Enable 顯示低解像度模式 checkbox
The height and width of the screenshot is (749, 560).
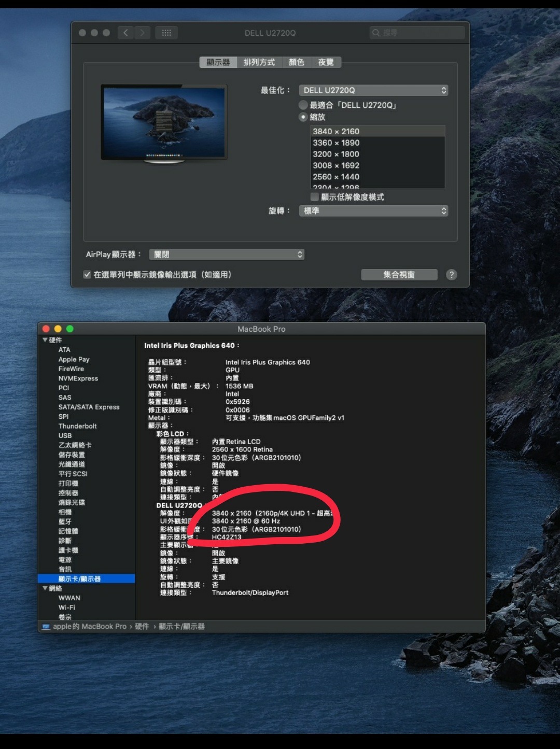(314, 197)
